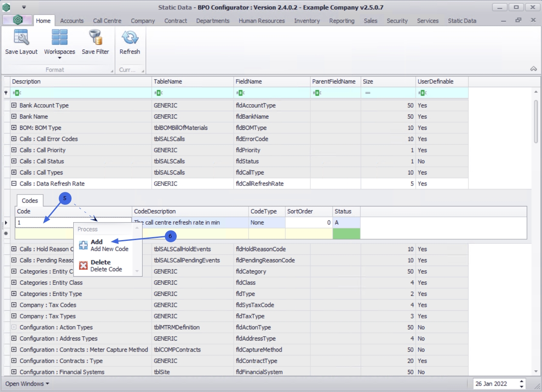Viewport: 542px width, 392px height.
Task: Click the scrollbar down arrow
Action: click(536, 372)
